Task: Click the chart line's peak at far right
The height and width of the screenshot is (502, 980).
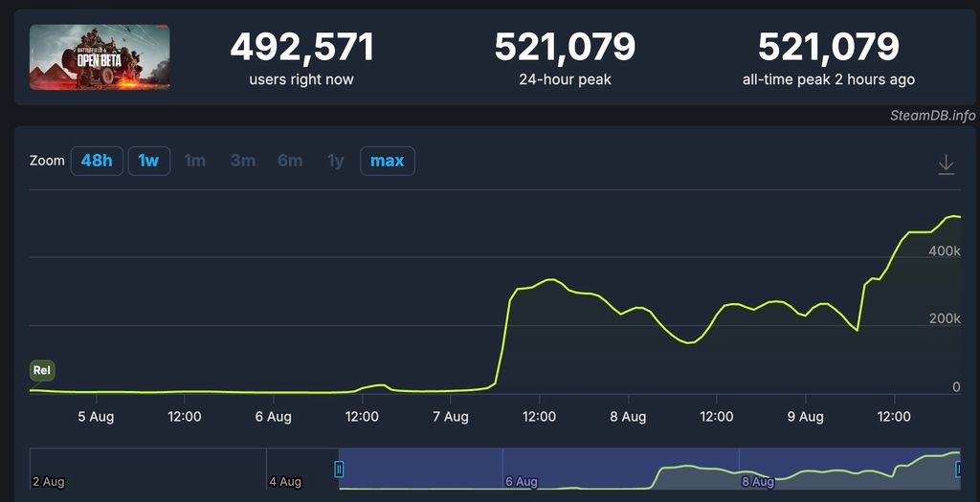Action: (x=951, y=217)
